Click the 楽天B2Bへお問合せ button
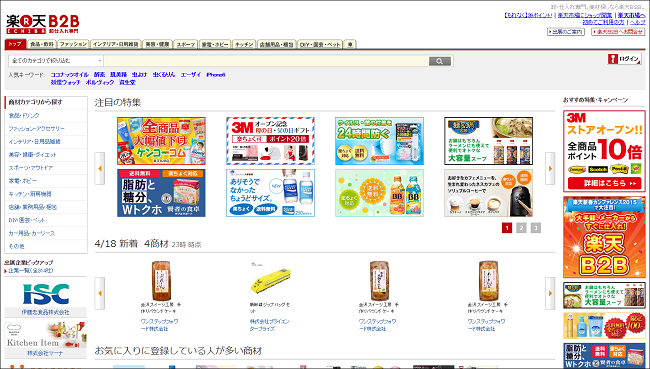The image size is (650, 369). point(618,32)
